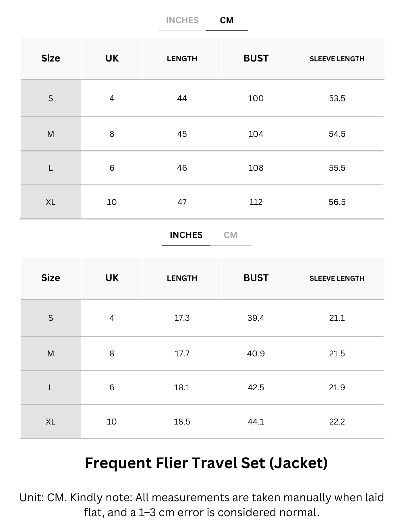Viewport: 406px width, 532px height.
Task: Click the Frequent Flier Travel Set (Jacket) title
Action: (x=206, y=463)
